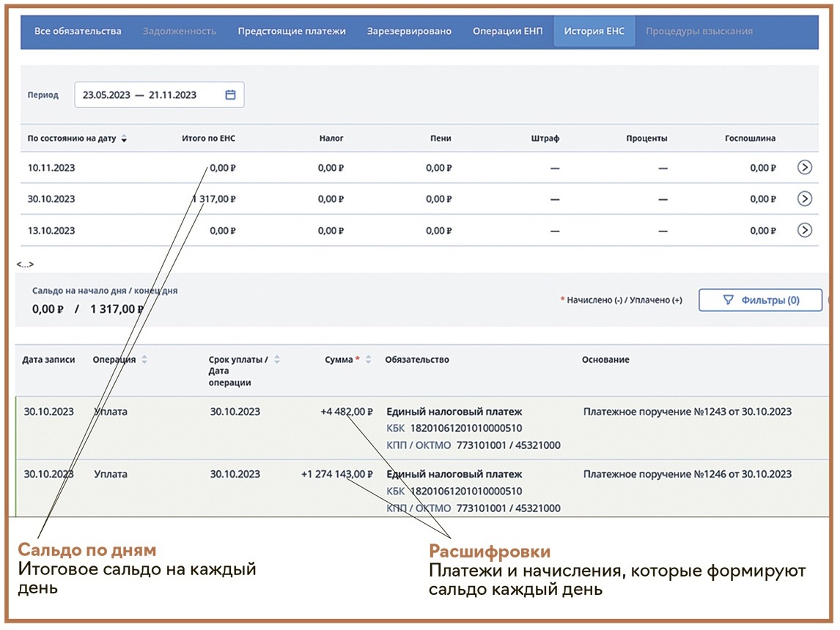Open the Предстоящие платежи tab
The width and height of the screenshot is (840, 630).
click(x=291, y=31)
